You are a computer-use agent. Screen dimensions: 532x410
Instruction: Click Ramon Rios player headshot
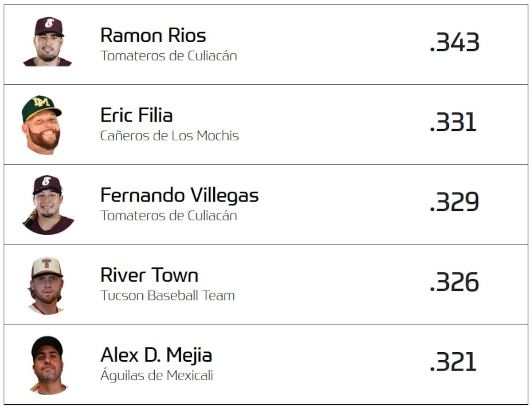coord(47,42)
